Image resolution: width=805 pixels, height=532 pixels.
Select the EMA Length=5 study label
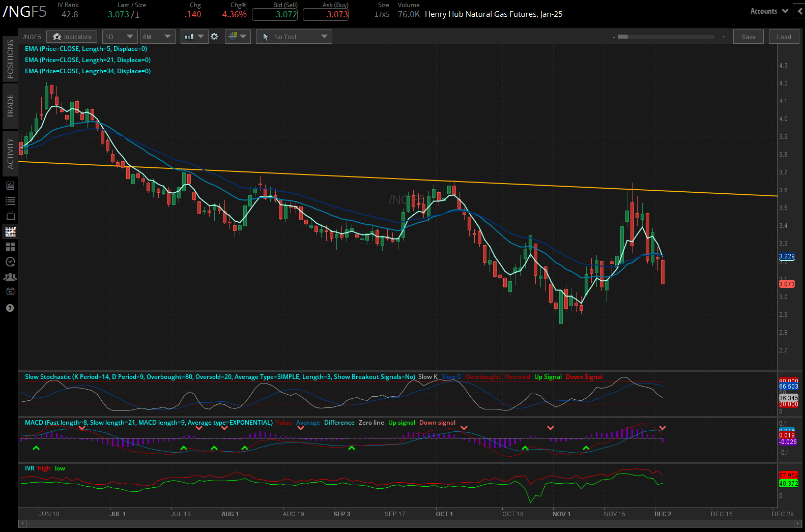pos(86,49)
